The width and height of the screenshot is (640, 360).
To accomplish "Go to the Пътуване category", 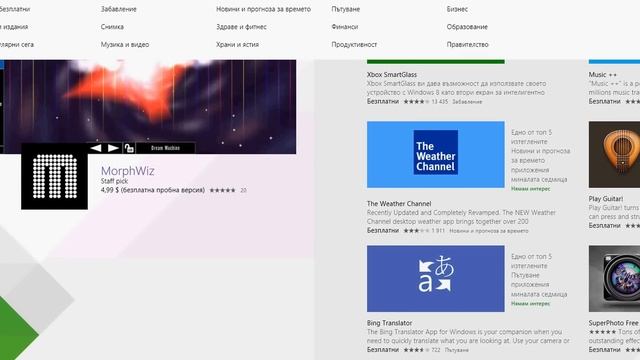I will tap(346, 9).
